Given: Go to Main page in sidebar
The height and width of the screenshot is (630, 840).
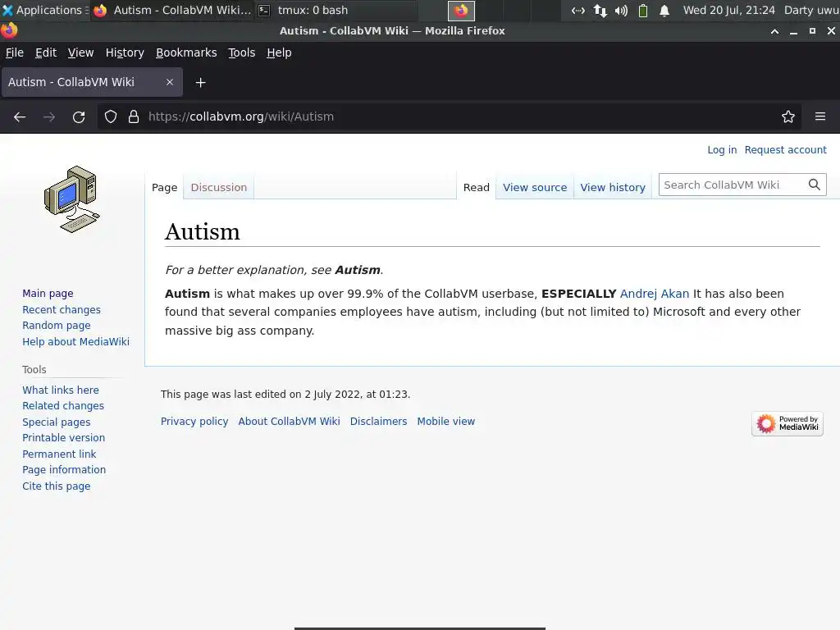Looking at the screenshot, I should [x=48, y=294].
